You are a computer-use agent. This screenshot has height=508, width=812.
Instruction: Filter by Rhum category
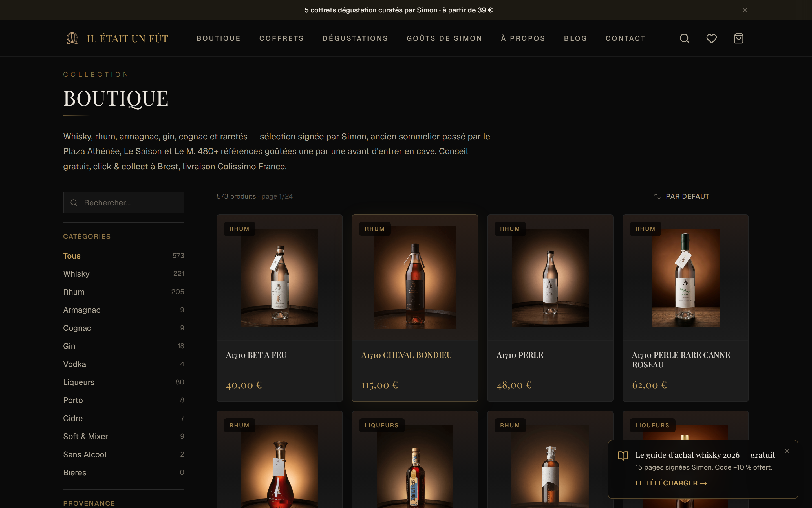[123, 292]
